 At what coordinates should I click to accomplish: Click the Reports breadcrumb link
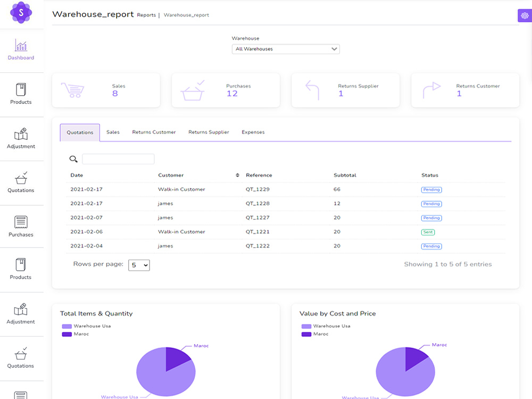(x=147, y=15)
